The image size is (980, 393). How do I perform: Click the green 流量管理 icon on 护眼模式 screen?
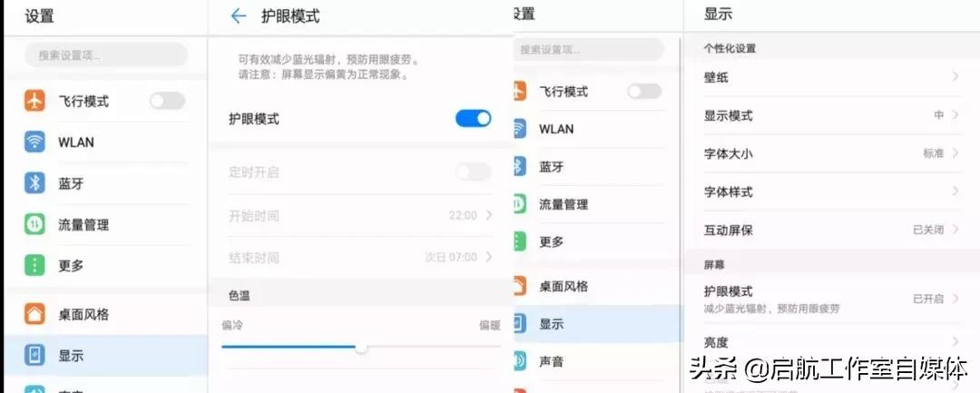[x=34, y=224]
